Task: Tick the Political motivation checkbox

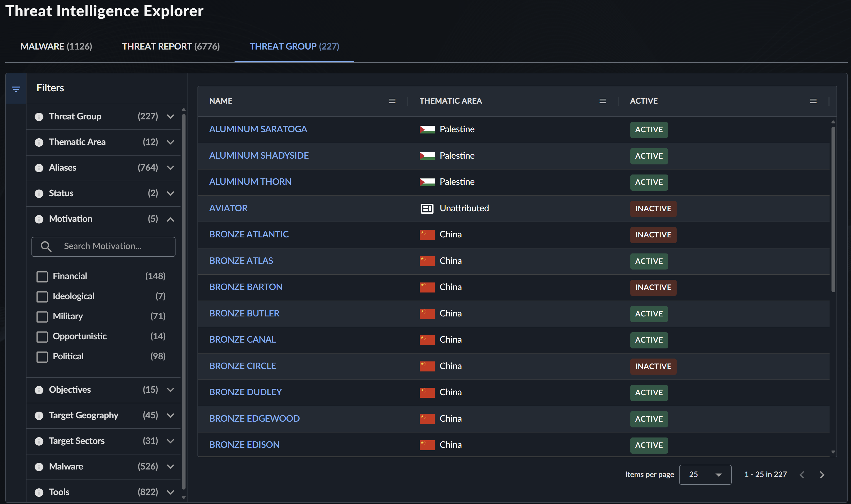Action: (42, 357)
